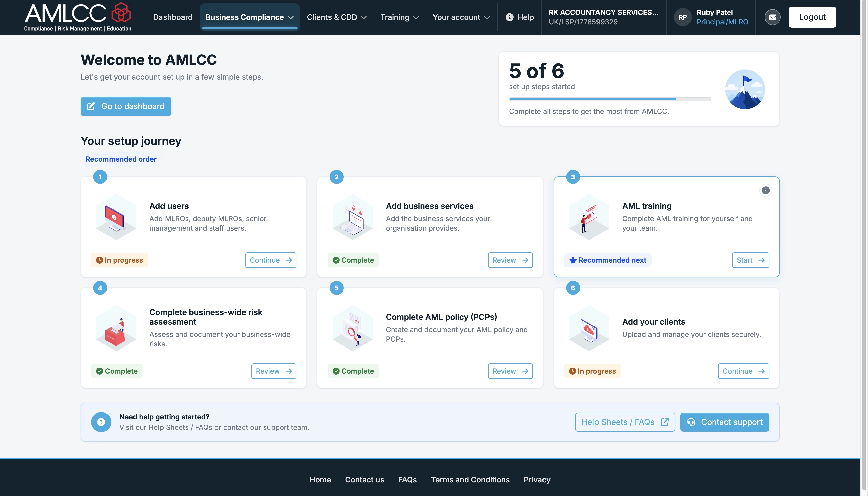
Task: Click the Go to dashboard button
Action: point(126,106)
